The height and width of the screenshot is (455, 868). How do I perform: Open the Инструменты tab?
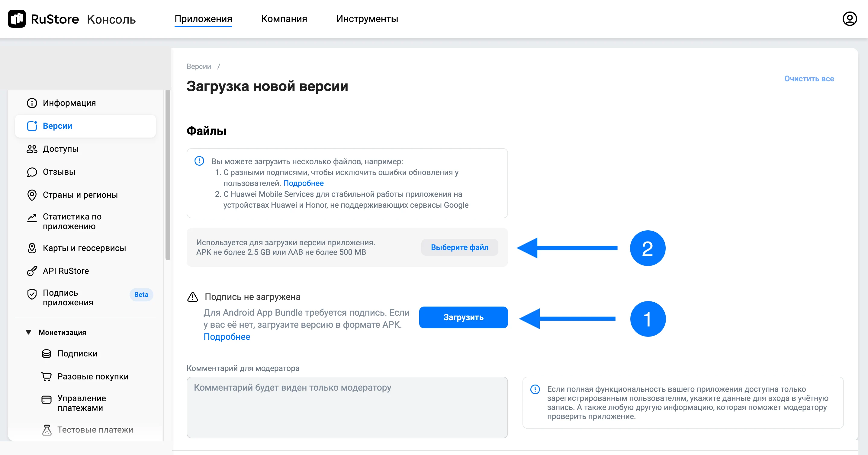click(367, 19)
